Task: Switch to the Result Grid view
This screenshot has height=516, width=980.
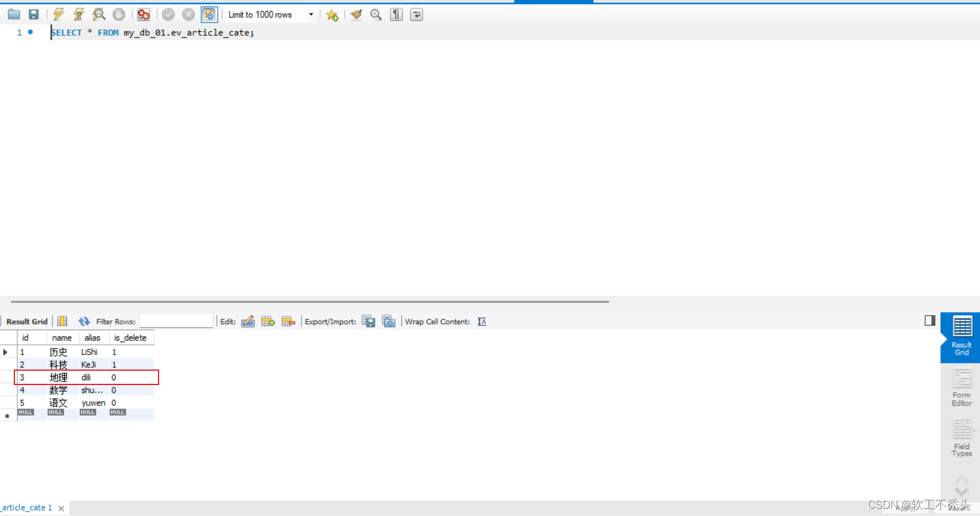Action: pos(961,337)
